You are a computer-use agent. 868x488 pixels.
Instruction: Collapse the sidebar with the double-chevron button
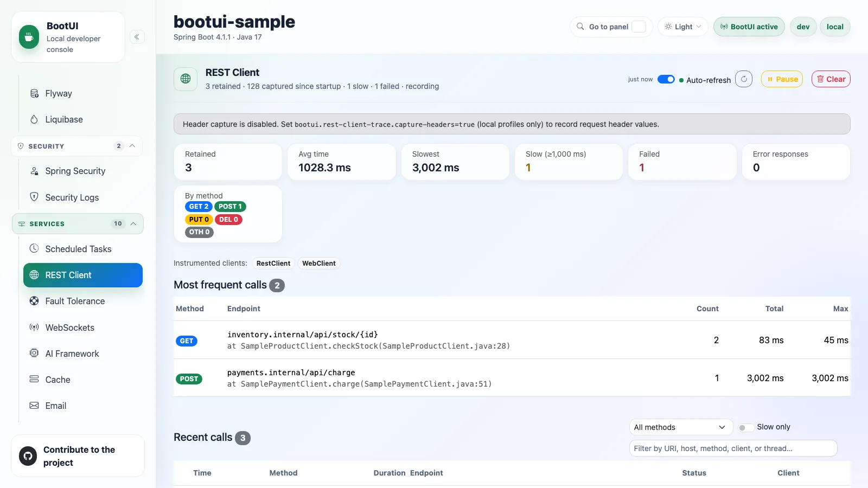137,37
